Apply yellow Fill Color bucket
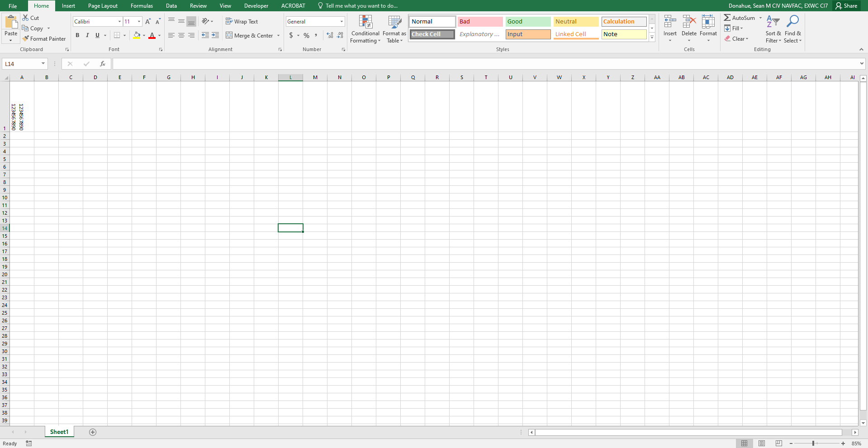This screenshot has width=868, height=448. (x=137, y=35)
